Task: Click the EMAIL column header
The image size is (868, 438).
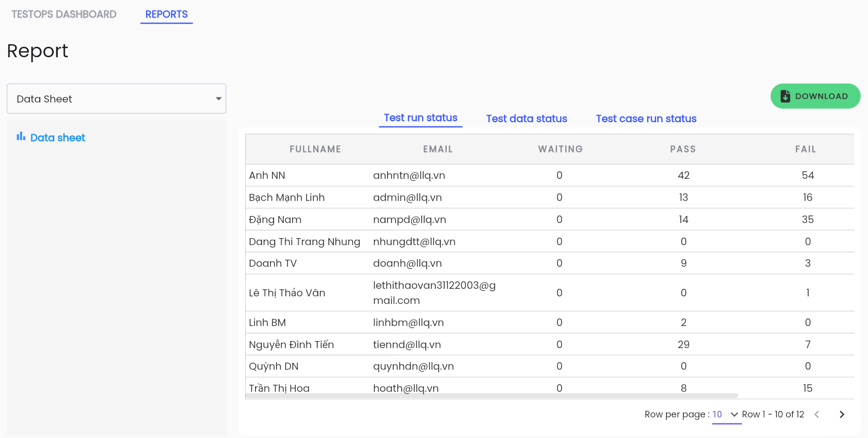Action: pyautogui.click(x=438, y=149)
